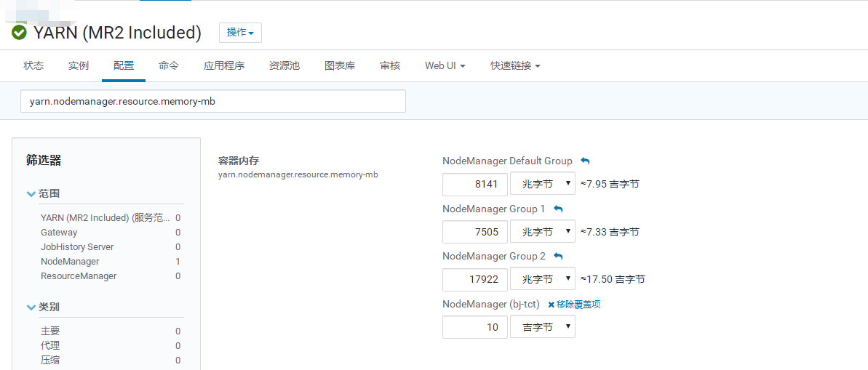Viewport: 868px width, 370px height.
Task: Click the NodeManager (bj-tct) label
Action: [491, 304]
